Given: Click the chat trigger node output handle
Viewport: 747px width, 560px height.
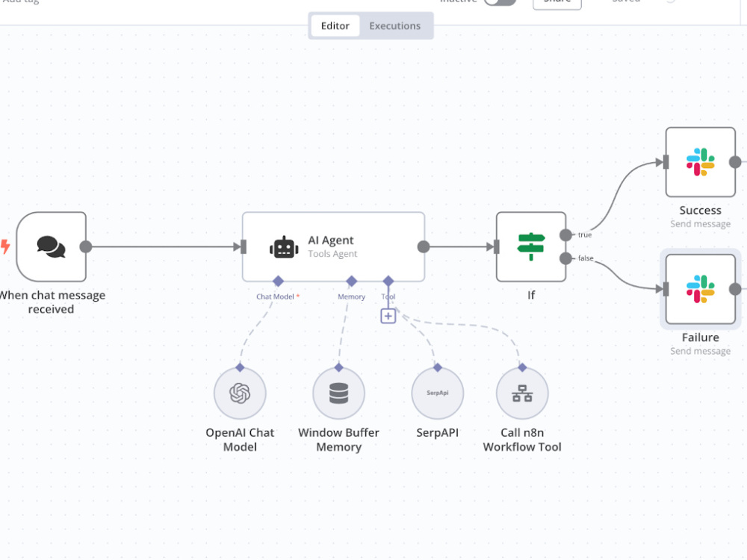Looking at the screenshot, I should (86, 246).
